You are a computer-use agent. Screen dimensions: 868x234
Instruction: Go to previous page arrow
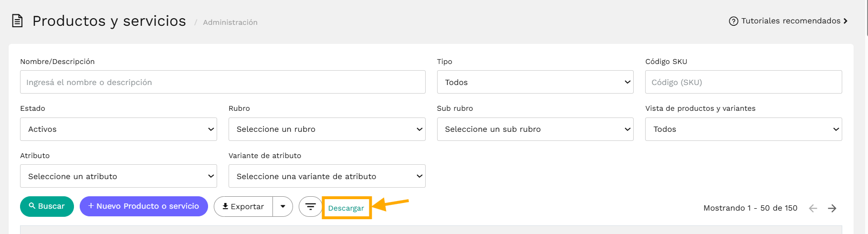pos(813,208)
